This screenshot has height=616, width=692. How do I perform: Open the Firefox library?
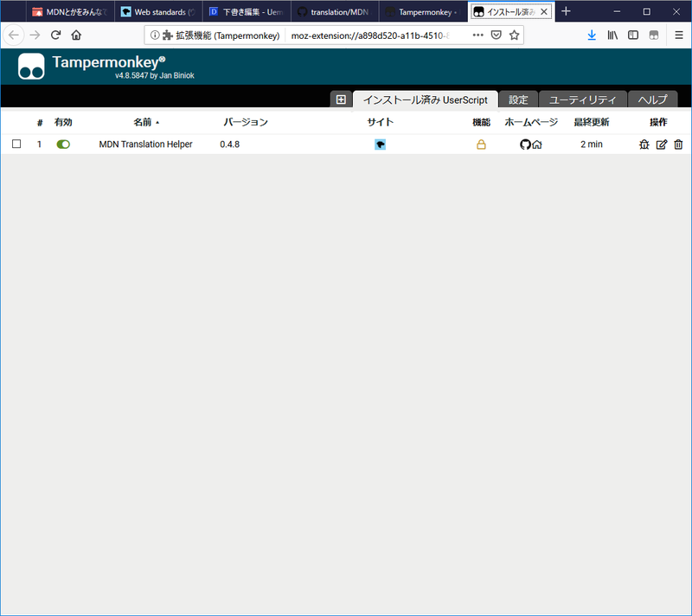(612, 35)
